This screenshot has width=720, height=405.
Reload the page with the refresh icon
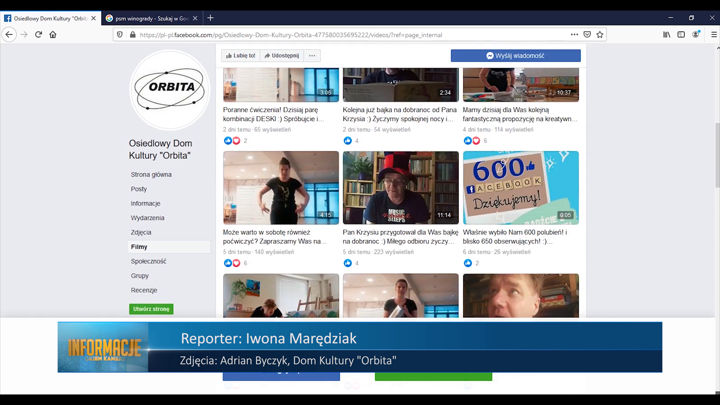[x=39, y=34]
